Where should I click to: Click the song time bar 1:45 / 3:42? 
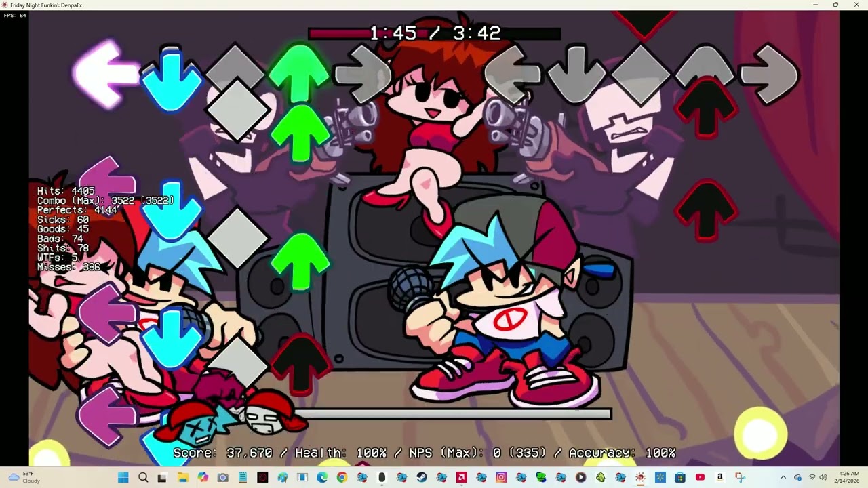click(435, 33)
